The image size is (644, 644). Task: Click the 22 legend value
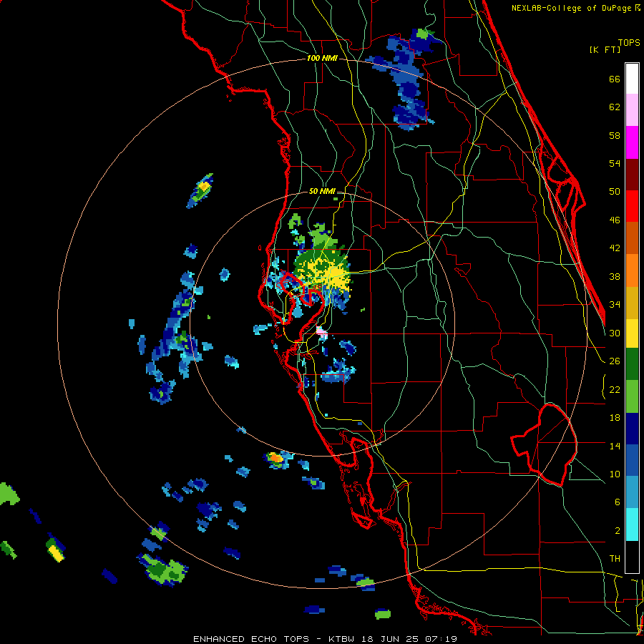[615, 389]
